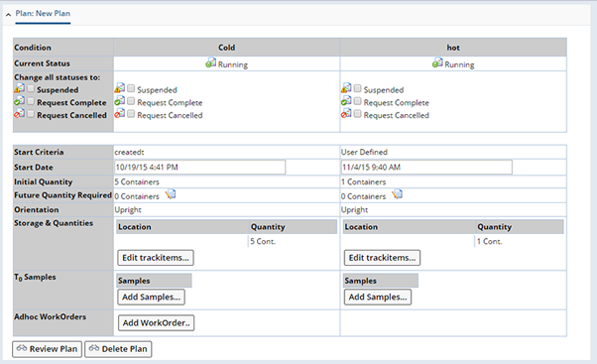Image resolution: width=597 pixels, height=364 pixels.
Task: Collapse the Plan: New Plan section chevron
Action: pos(8,15)
